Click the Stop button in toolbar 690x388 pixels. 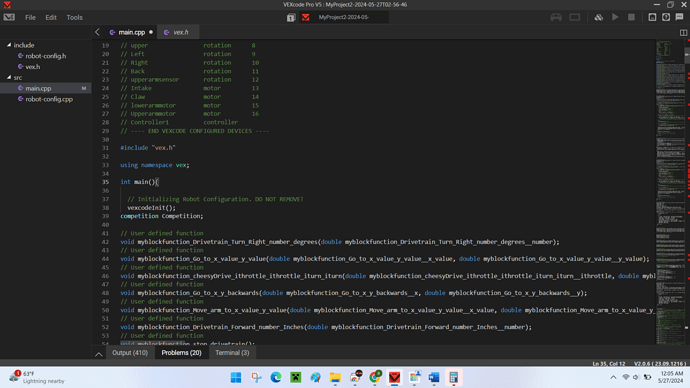[631, 18]
